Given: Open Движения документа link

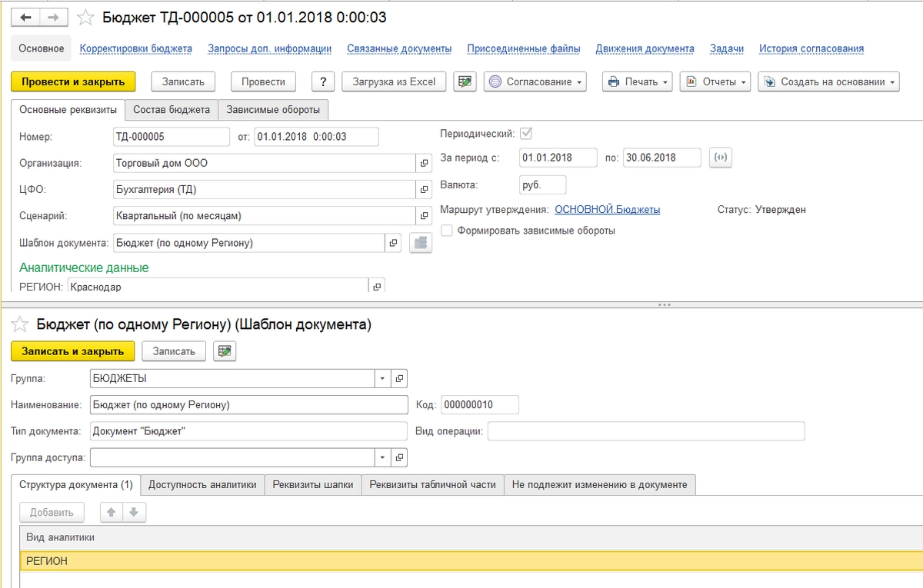Looking at the screenshot, I should tap(645, 48).
